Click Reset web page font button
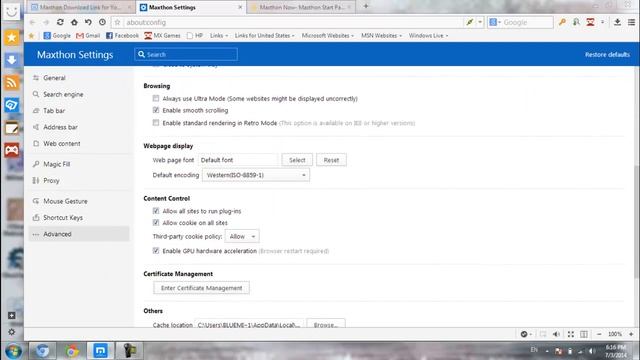Screen dimensions: 640x360 pos(331,160)
